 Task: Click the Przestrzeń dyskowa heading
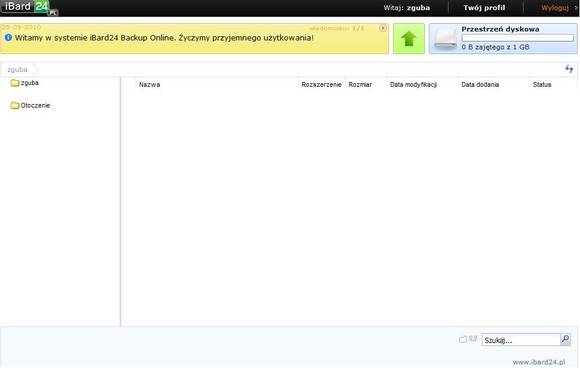(500, 29)
